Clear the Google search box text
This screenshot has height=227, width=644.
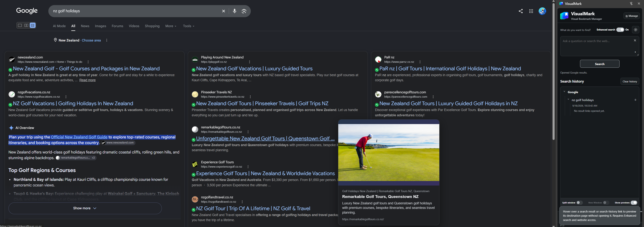(224, 11)
